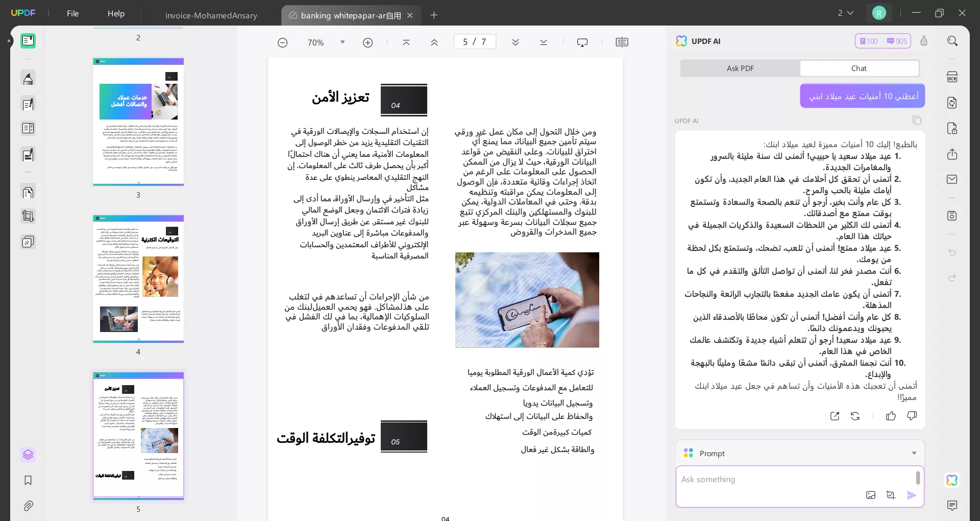Open the File menu

point(72,13)
